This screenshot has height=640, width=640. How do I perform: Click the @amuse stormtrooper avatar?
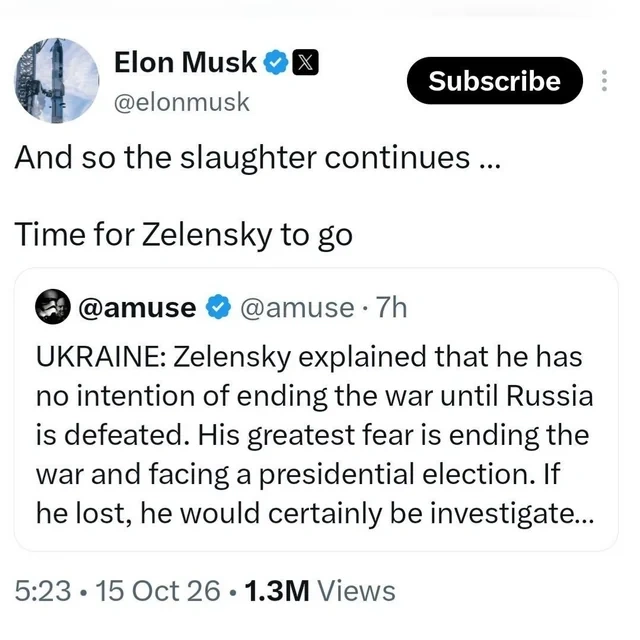click(x=53, y=307)
